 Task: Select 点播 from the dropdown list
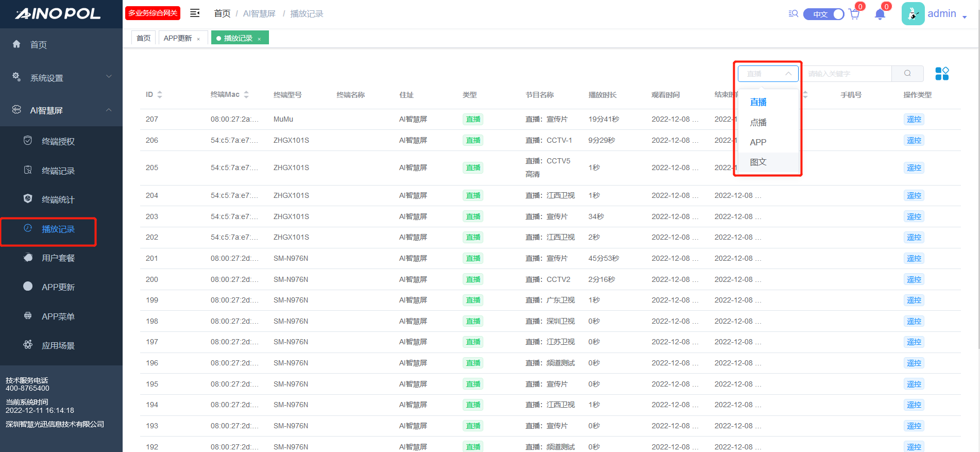pos(758,122)
